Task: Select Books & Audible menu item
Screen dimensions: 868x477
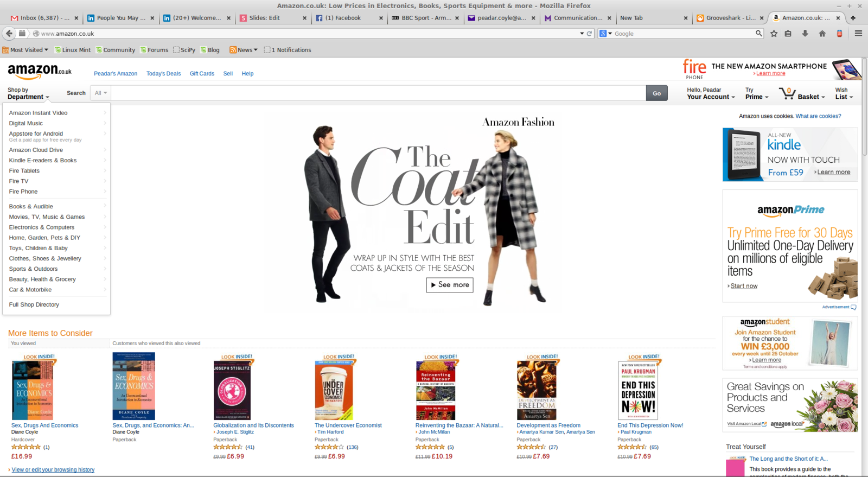Action: point(31,206)
